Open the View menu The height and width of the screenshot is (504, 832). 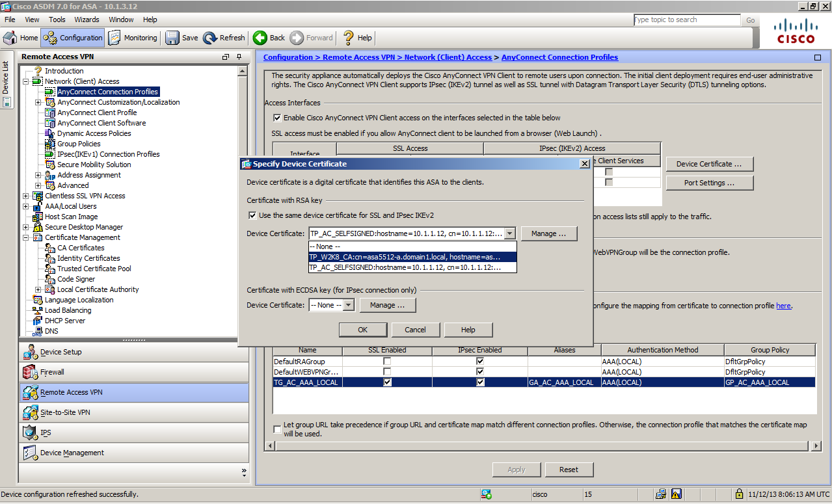(x=32, y=20)
